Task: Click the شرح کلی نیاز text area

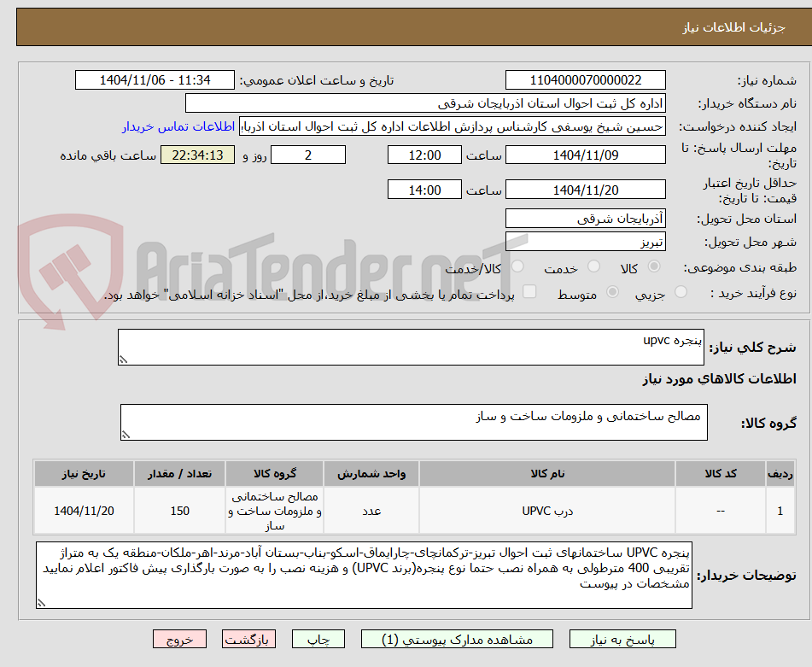Action: tap(411, 347)
